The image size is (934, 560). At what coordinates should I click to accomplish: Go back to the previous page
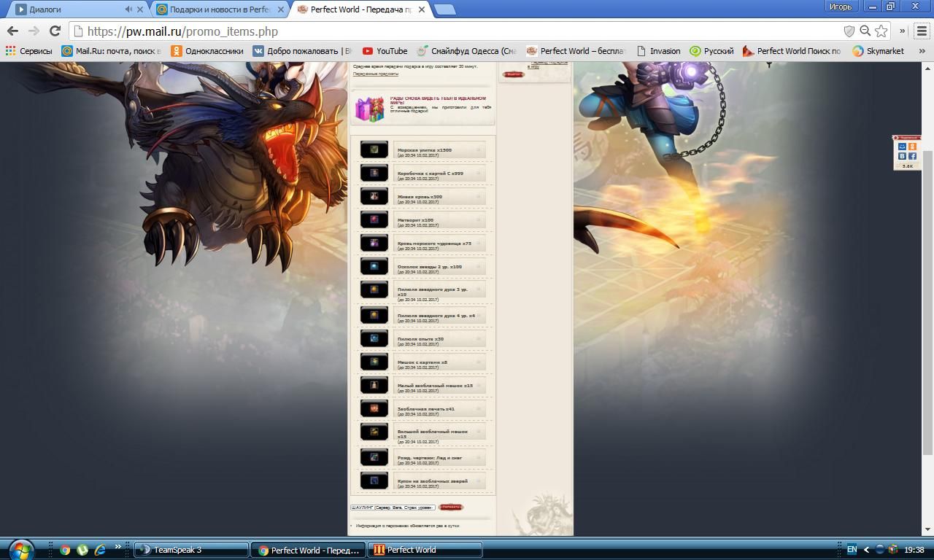(12, 31)
